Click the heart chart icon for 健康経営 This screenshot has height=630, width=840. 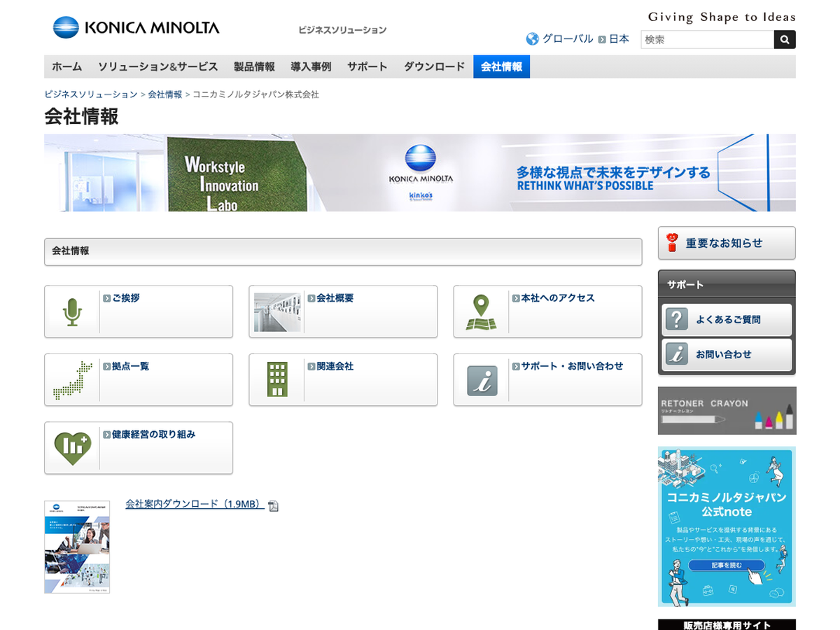(72, 448)
